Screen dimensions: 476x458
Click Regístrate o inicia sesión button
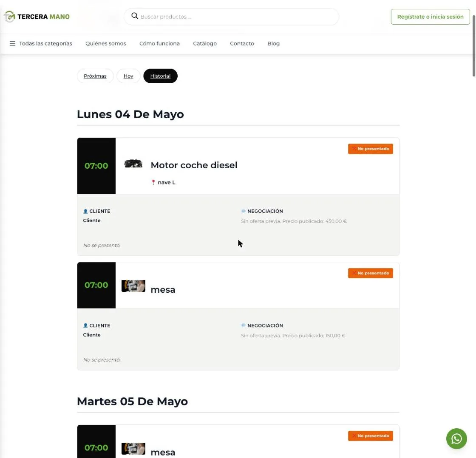(430, 17)
